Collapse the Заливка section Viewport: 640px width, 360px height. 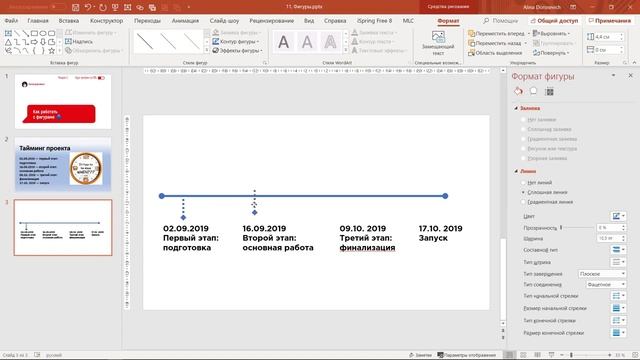click(516, 108)
